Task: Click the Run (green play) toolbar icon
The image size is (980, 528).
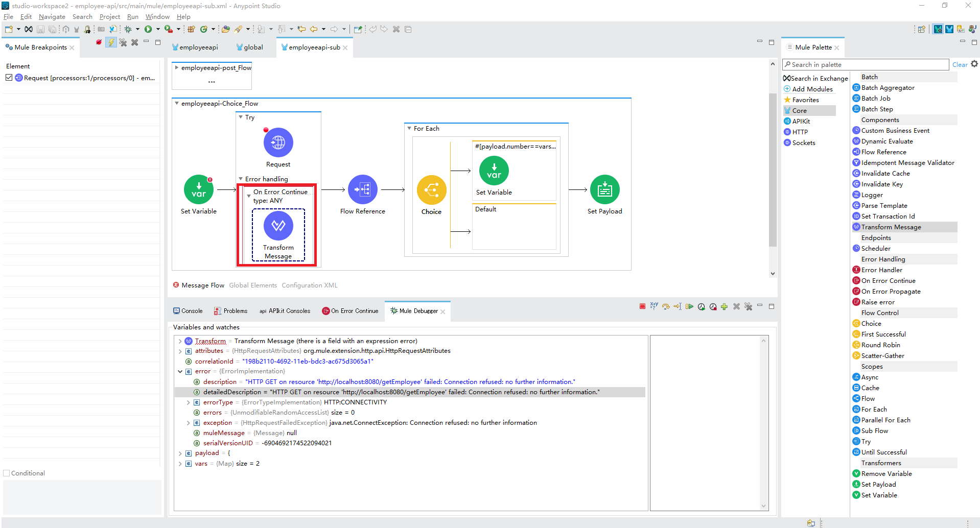Action: (148, 29)
